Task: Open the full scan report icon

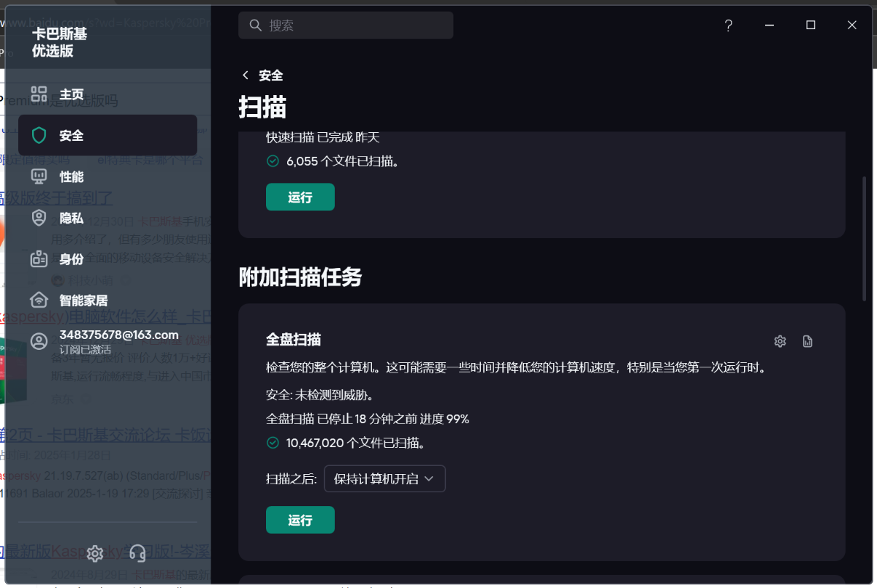Action: point(808,341)
